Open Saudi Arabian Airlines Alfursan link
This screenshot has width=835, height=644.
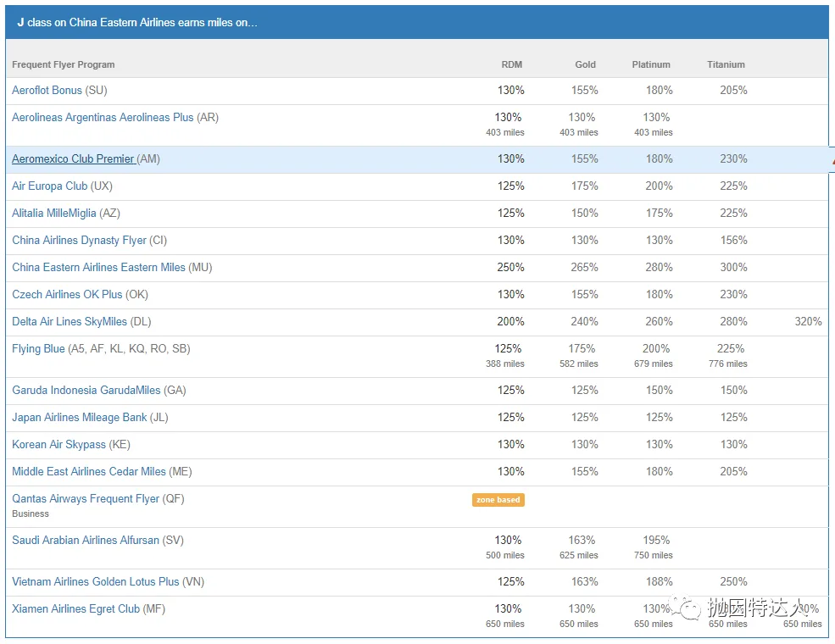[x=86, y=541]
